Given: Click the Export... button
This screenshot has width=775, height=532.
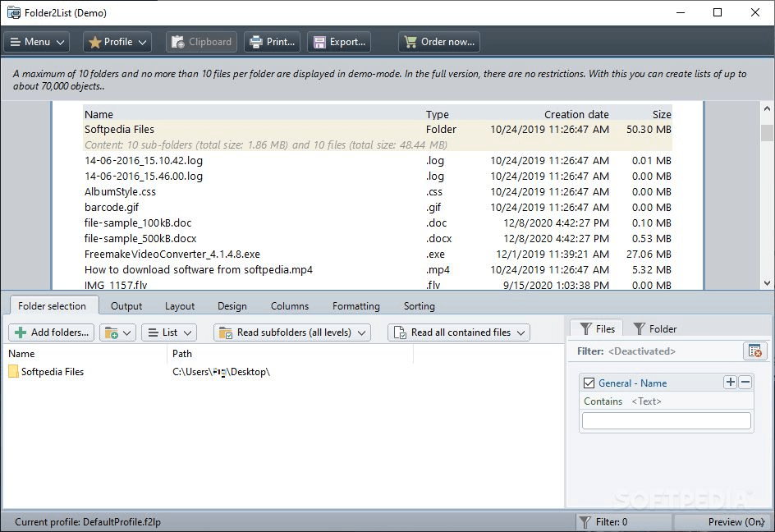Looking at the screenshot, I should coord(339,42).
